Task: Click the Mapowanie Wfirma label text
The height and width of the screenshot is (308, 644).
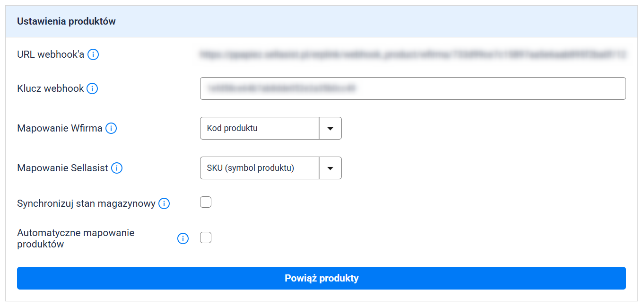Action: 60,128
